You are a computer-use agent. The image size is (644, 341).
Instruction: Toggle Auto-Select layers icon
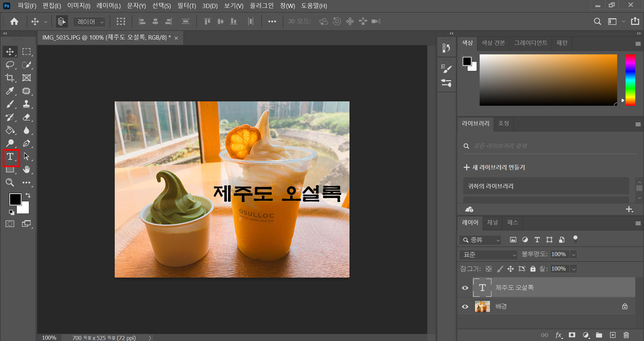62,21
